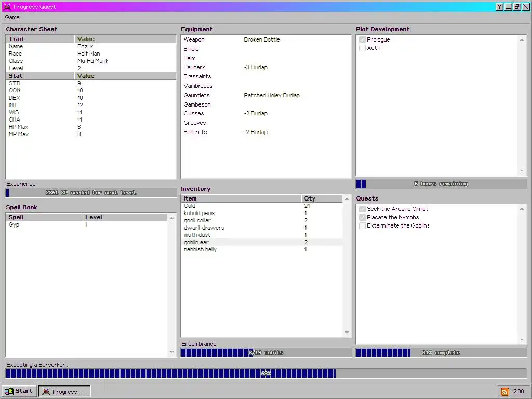This screenshot has height=399, width=532.
Task: Select the moth dust inventory row
Action: (262, 235)
